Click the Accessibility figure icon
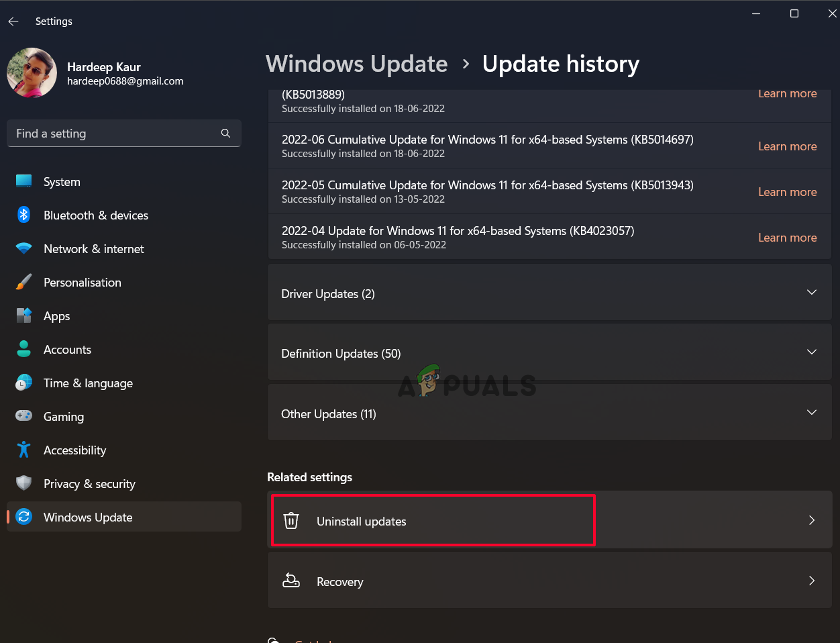The image size is (840, 643). 24,450
